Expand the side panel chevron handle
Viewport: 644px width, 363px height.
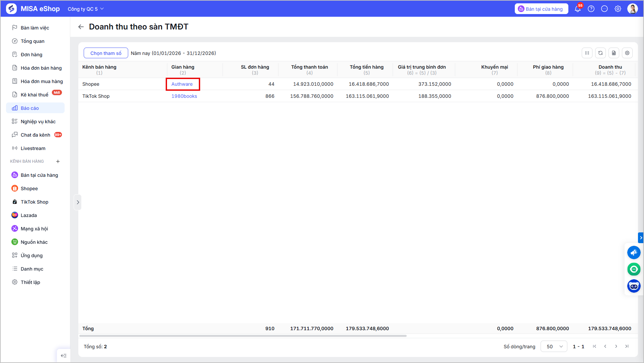tap(78, 202)
